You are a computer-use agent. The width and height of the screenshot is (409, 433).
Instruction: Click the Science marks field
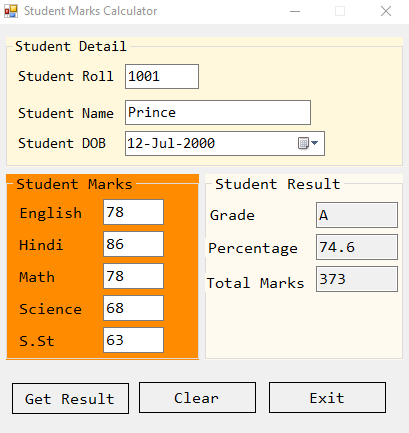point(133,308)
